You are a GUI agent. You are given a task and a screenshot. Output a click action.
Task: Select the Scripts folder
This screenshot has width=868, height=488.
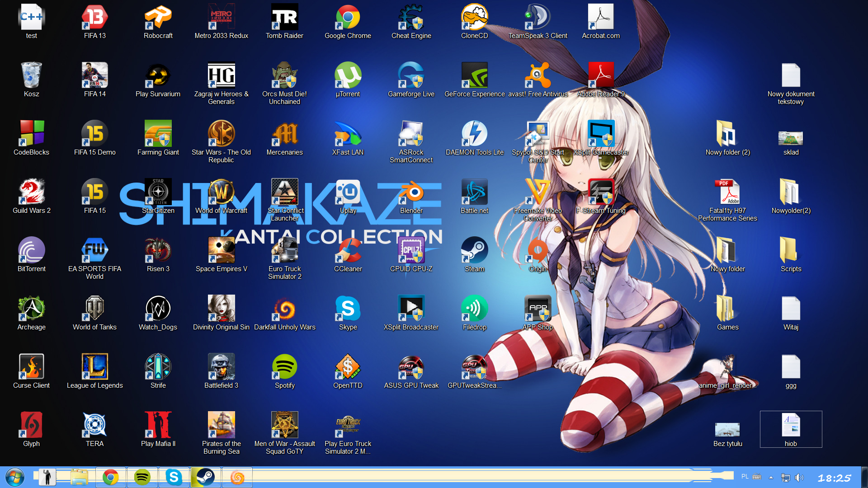(x=791, y=254)
